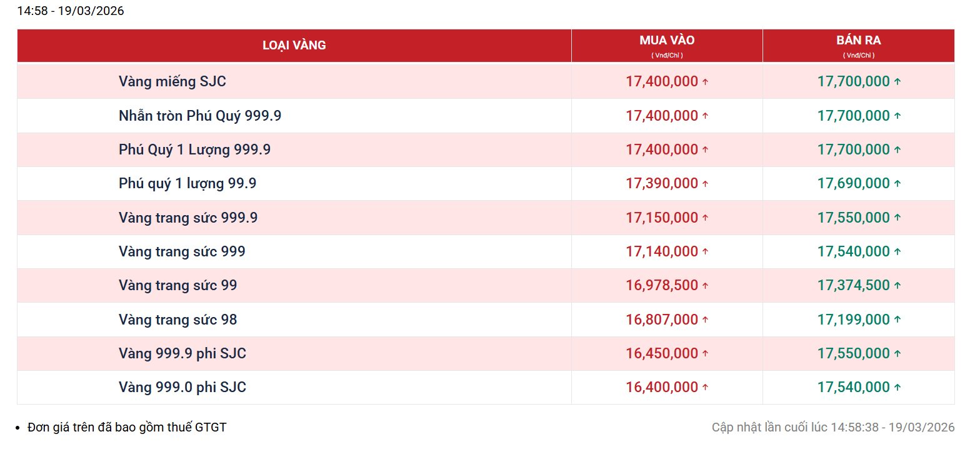The height and width of the screenshot is (459, 980).
Task: Click green arrow beside 17,374,500
Action: 897,286
